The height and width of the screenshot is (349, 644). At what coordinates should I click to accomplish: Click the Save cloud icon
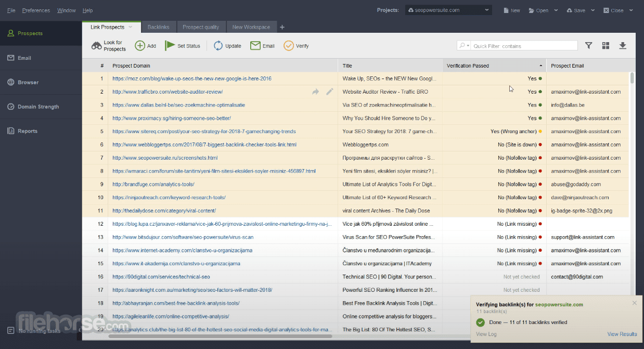pos(570,10)
